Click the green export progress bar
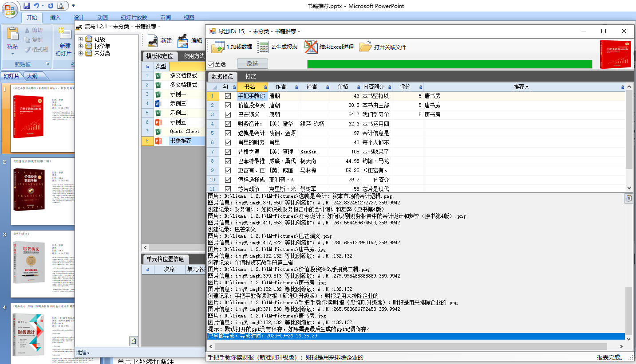Viewport: 636px width, 364px height. pos(450,64)
